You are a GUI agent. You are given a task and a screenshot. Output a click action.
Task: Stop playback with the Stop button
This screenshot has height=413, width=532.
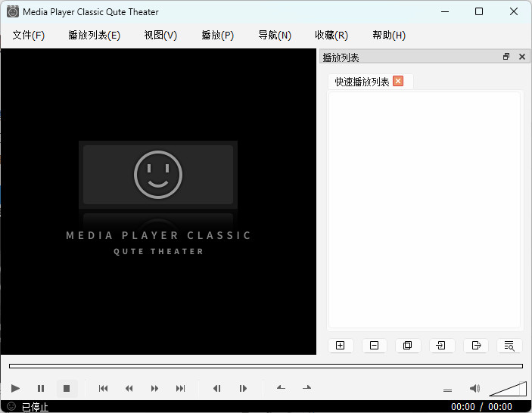click(67, 388)
